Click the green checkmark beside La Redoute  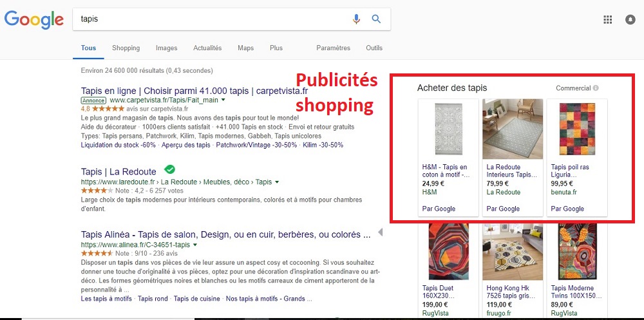coord(169,170)
